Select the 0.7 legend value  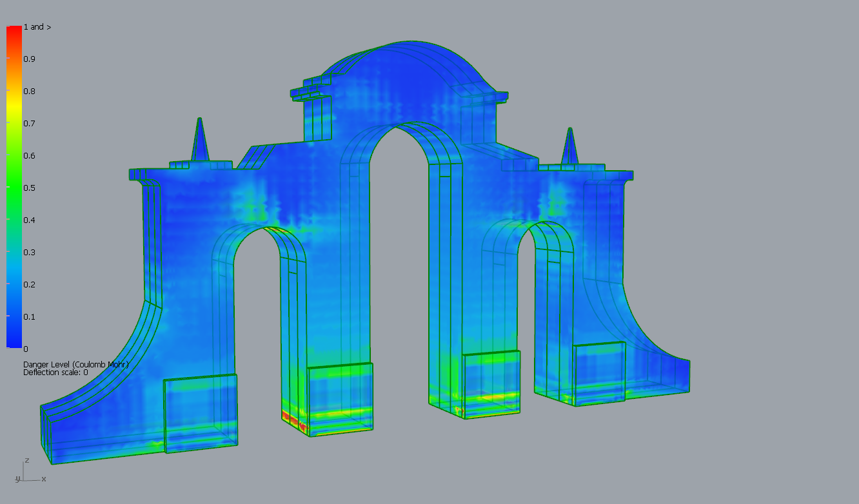pos(30,124)
